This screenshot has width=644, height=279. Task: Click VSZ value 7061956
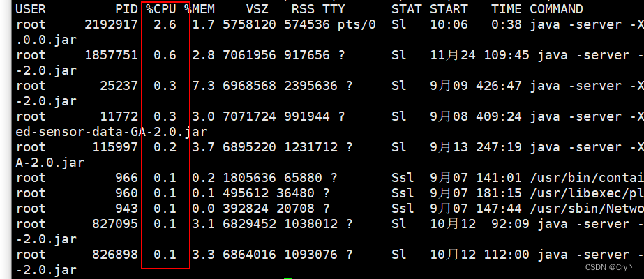coord(249,55)
